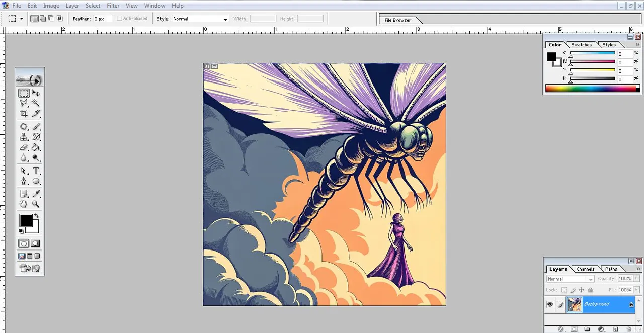Hide the Background layer with eye icon
The image size is (644, 333).
(x=550, y=304)
